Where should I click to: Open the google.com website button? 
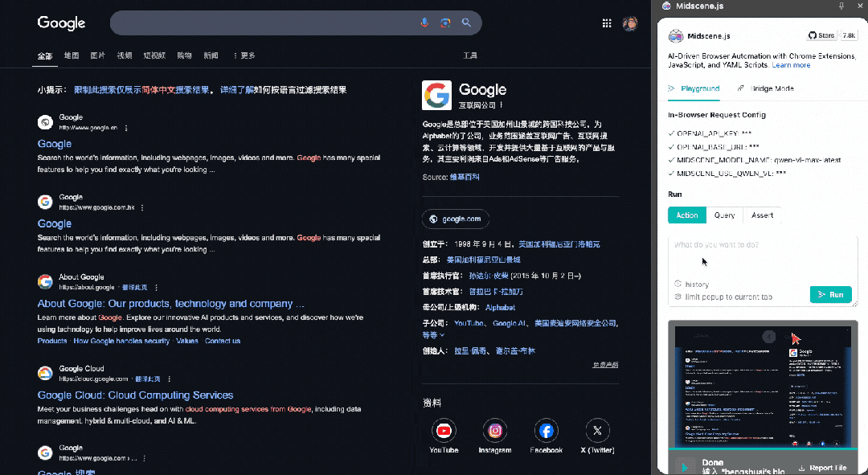pos(456,219)
